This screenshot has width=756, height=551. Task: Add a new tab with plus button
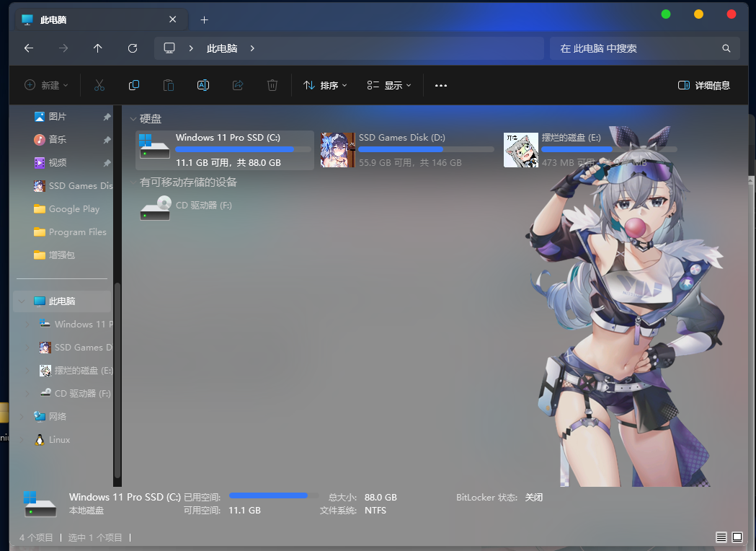pyautogui.click(x=204, y=19)
